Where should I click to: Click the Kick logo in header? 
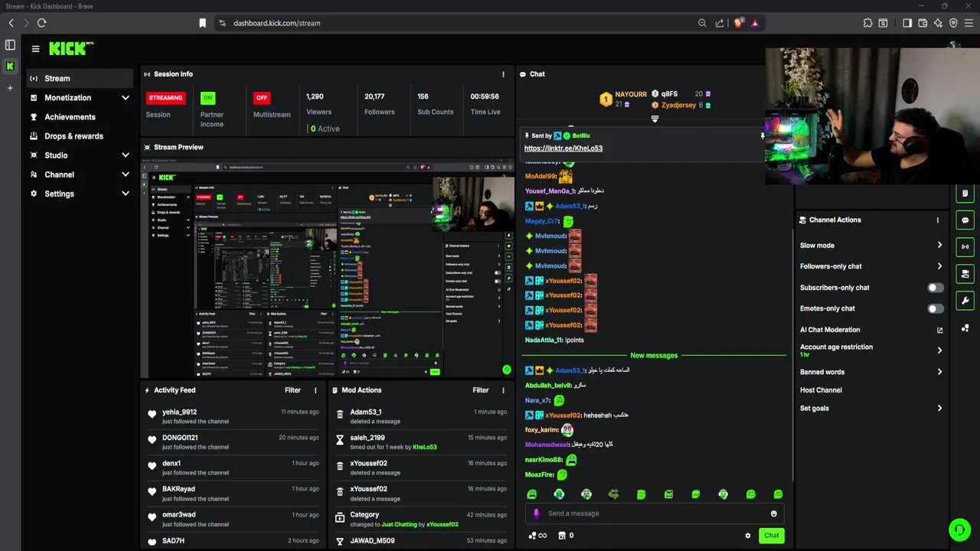(x=70, y=48)
